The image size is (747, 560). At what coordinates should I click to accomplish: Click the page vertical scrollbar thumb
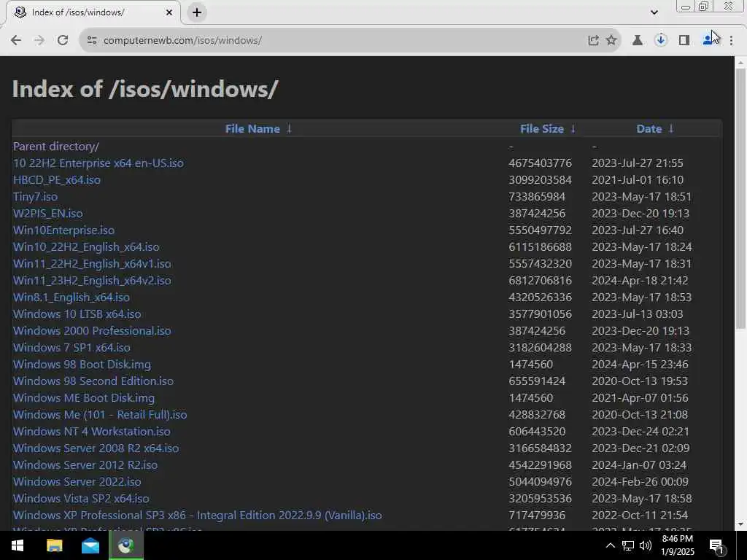pyautogui.click(x=740, y=199)
